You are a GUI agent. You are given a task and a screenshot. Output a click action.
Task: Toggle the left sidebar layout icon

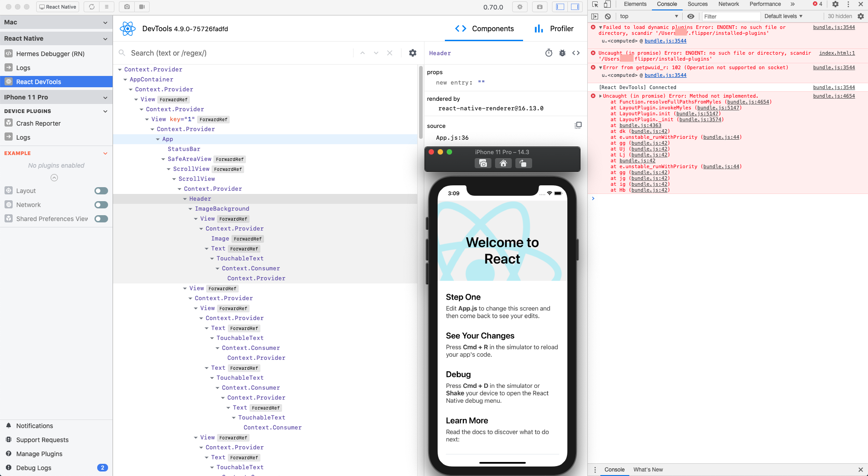[x=560, y=7]
